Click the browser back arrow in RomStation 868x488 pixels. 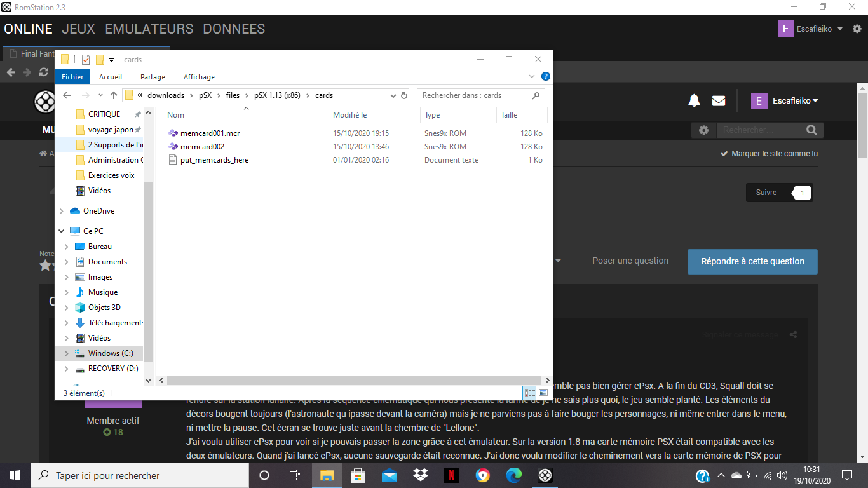pos(11,72)
